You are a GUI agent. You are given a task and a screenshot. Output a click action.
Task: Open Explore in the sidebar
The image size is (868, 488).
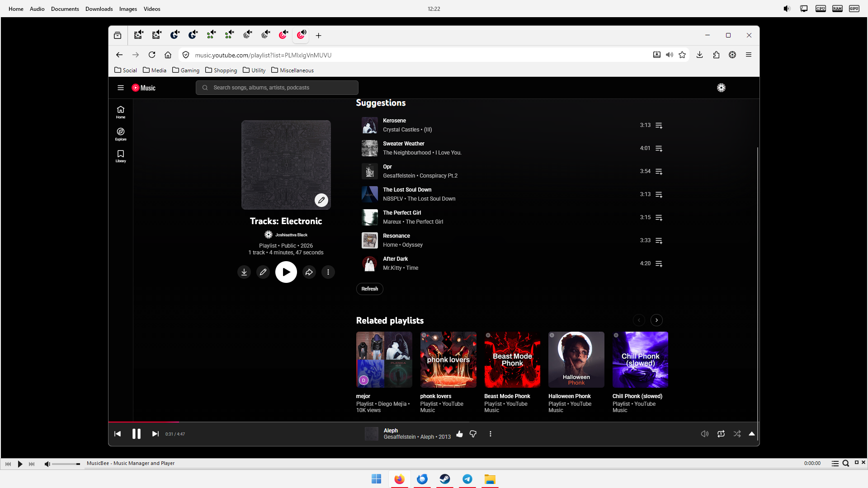coord(121,134)
